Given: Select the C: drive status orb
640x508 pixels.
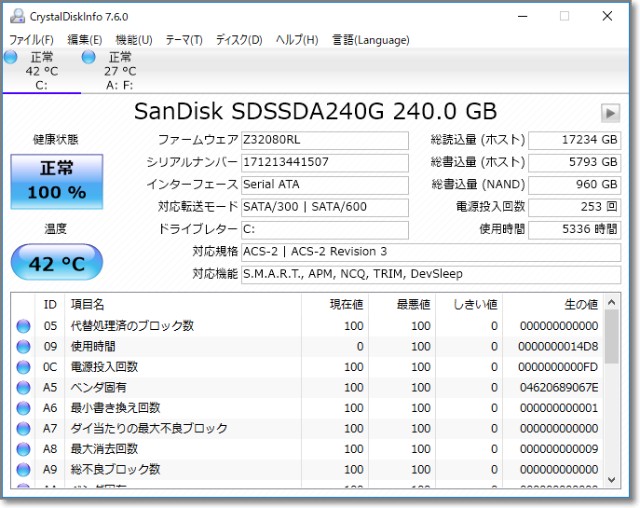Looking at the screenshot, I should (x=11, y=58).
